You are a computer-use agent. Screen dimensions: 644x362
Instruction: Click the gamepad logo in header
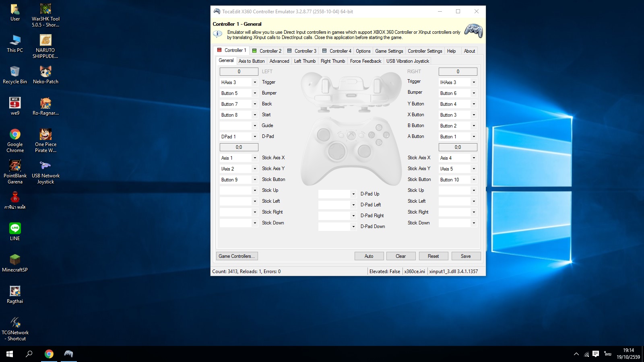(x=474, y=31)
